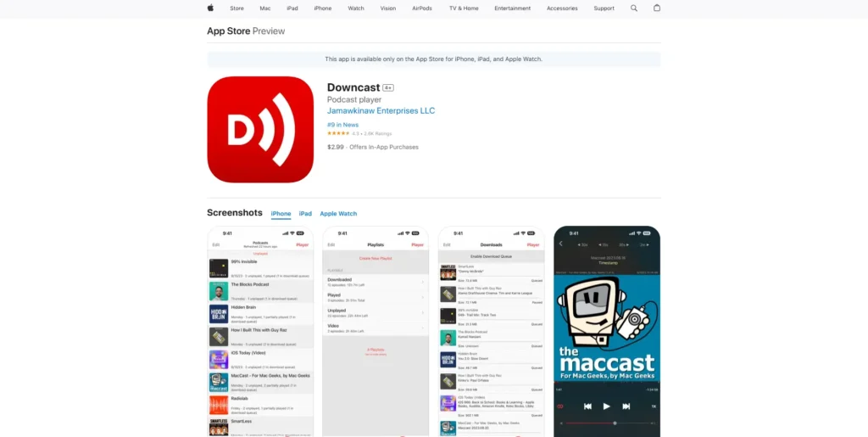This screenshot has height=437, width=868.
Task: Open the Playlists screenshot thumbnail
Action: [376, 331]
